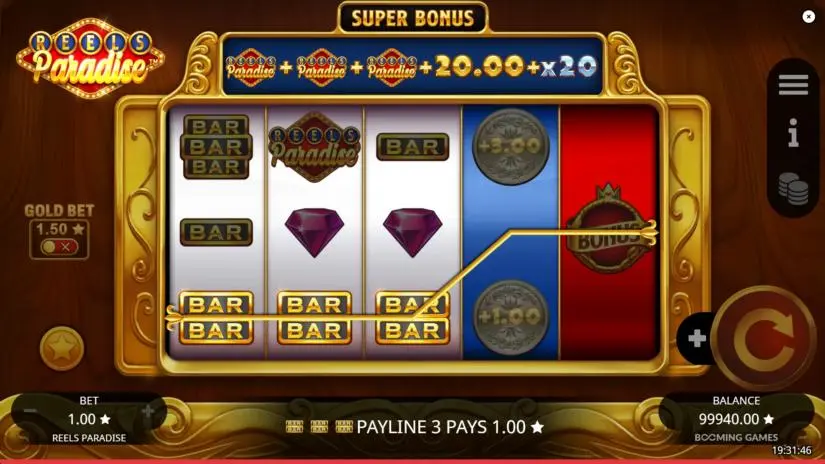Screen dimensions: 825x464
Task: Click the Balance 99940.00 display
Action: tap(736, 419)
